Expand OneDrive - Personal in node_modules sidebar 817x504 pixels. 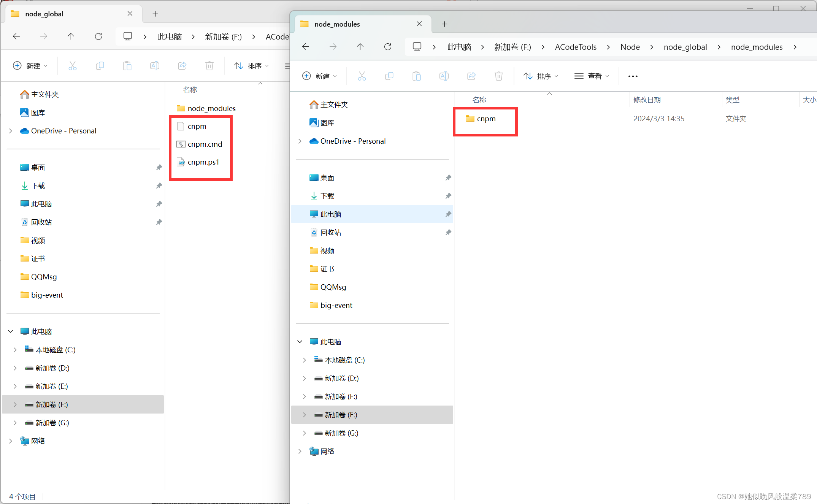(x=300, y=141)
